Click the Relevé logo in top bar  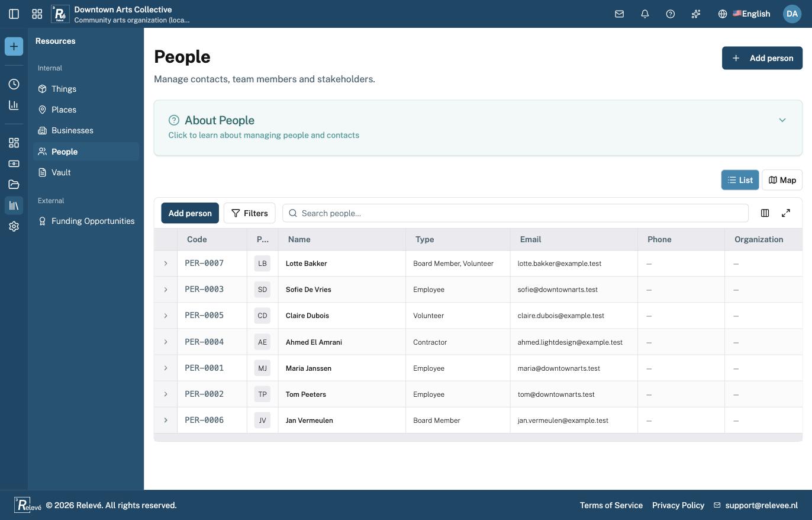coord(60,14)
